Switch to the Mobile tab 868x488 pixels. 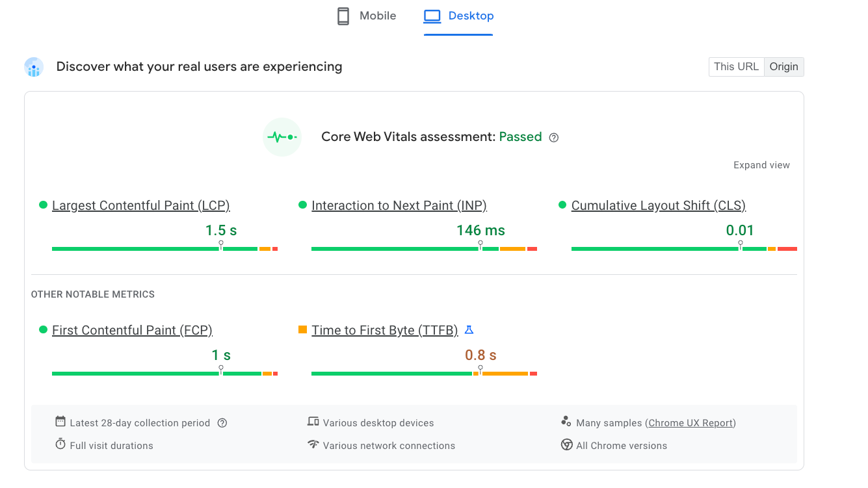point(367,16)
